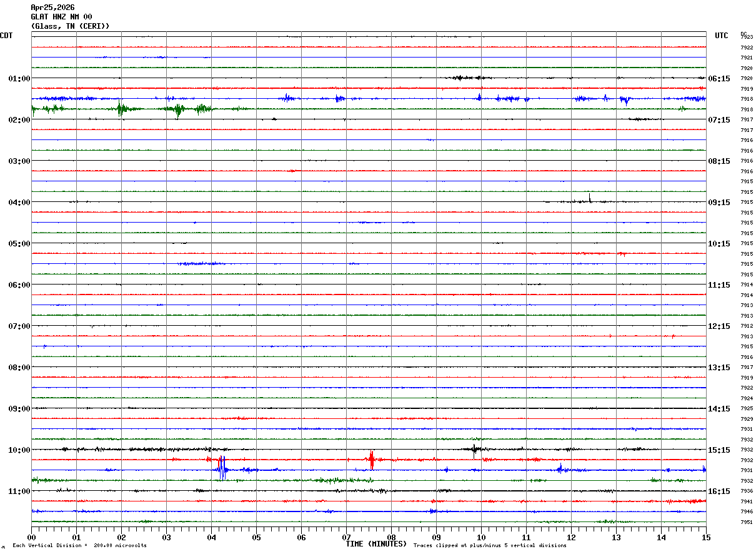Select the 03:00 CDT row label
Image resolution: width=756 pixels, height=554 pixels.
pos(19,161)
